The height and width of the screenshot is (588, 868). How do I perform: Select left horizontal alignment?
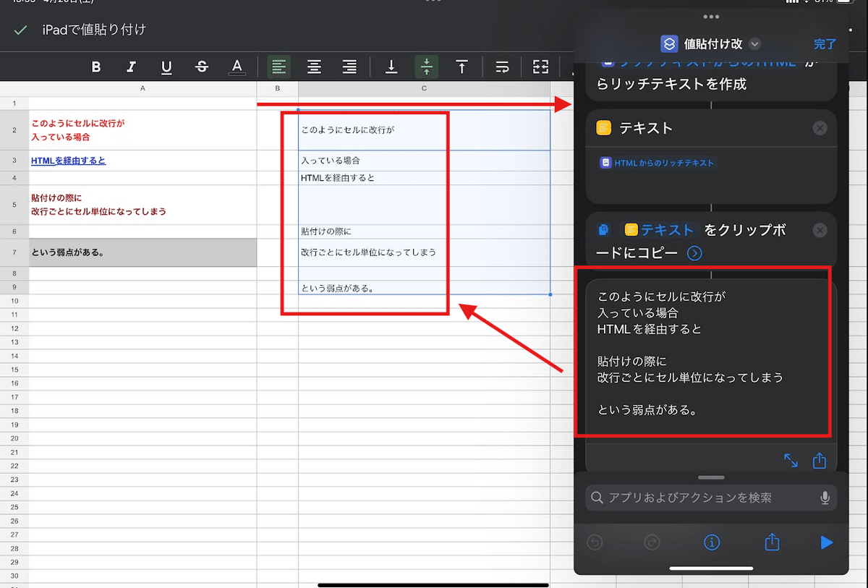[278, 67]
